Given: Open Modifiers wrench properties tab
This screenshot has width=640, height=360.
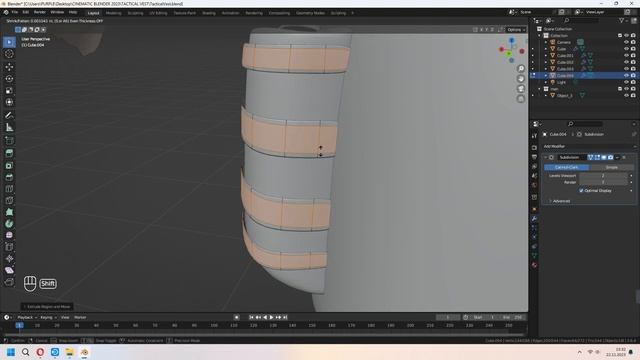Looking at the screenshot, I should point(534,219).
